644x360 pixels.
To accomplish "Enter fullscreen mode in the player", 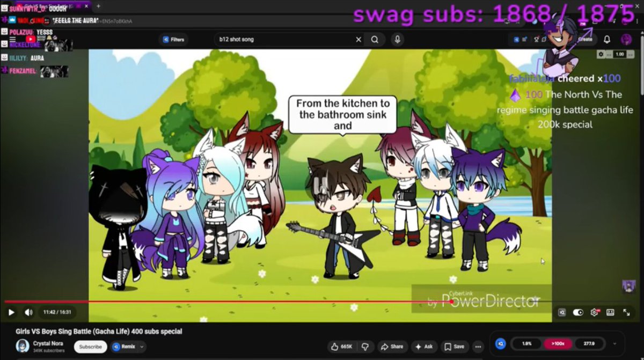I will [626, 312].
